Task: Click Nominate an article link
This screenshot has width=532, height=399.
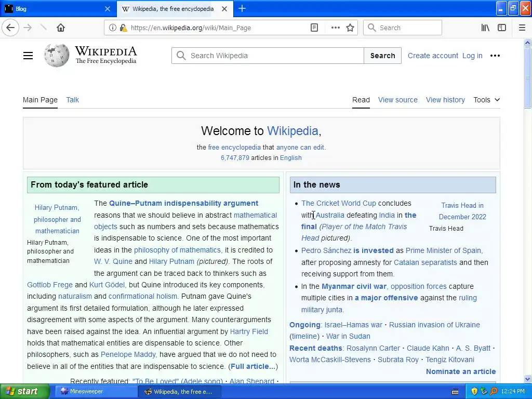Action: click(x=461, y=371)
